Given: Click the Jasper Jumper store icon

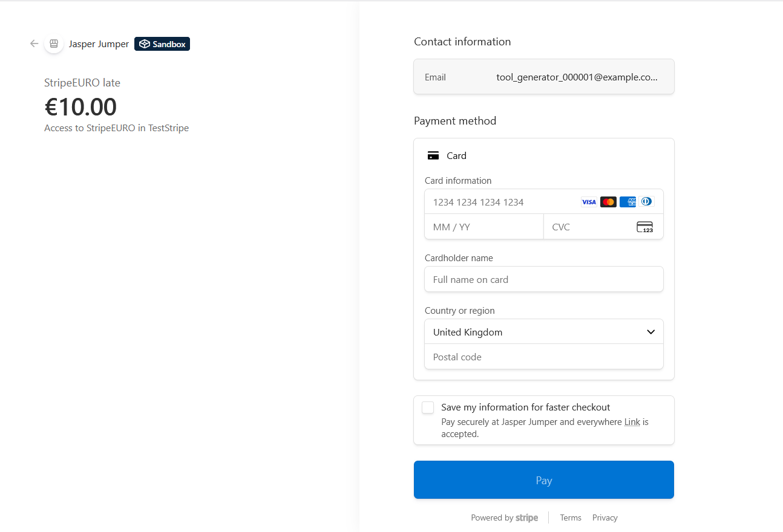Looking at the screenshot, I should coord(54,44).
